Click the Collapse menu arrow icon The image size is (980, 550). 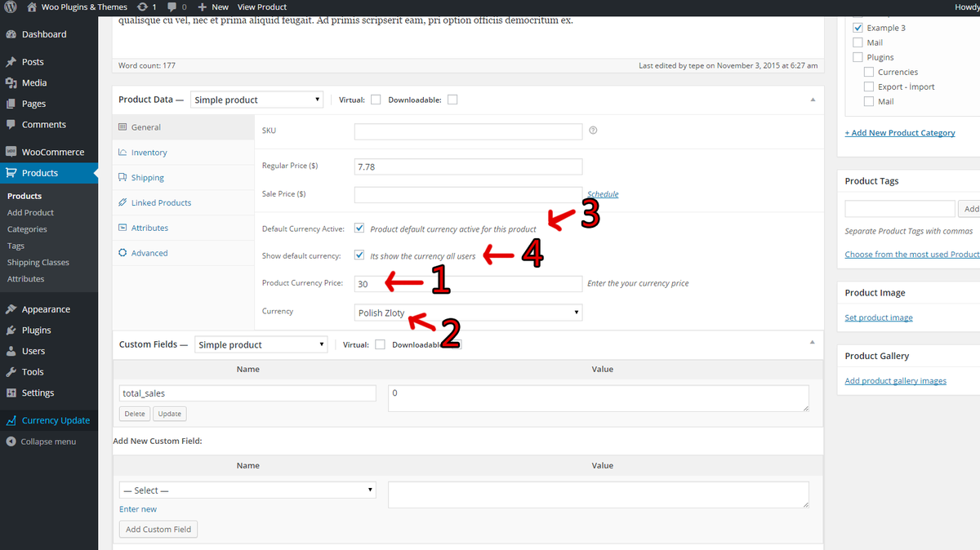(11, 441)
